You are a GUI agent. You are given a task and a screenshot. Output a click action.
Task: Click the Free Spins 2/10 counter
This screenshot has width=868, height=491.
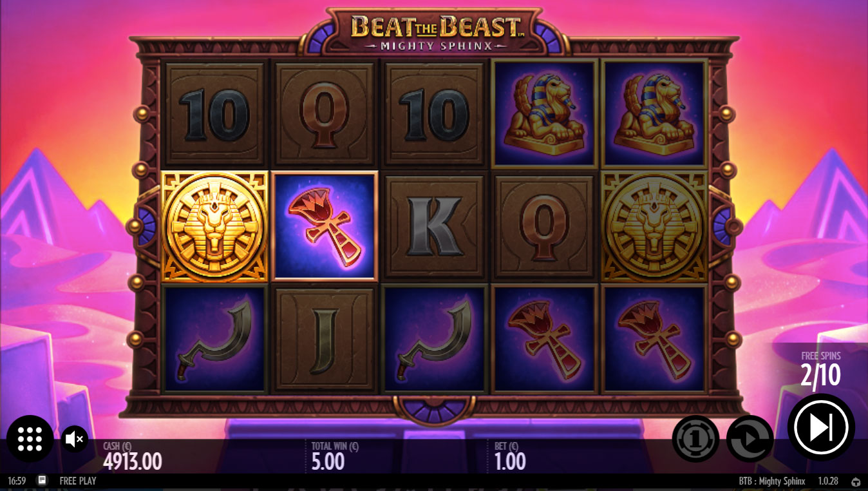(x=820, y=370)
